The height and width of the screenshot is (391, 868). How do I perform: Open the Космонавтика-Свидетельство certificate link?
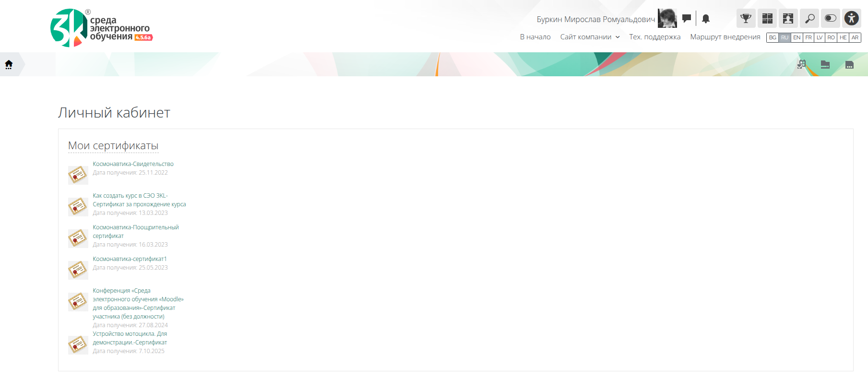click(133, 164)
